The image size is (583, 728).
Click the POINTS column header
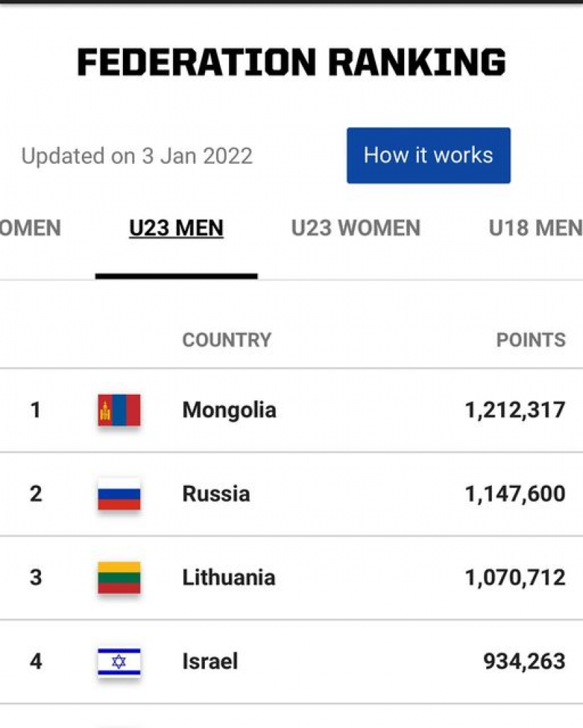531,340
